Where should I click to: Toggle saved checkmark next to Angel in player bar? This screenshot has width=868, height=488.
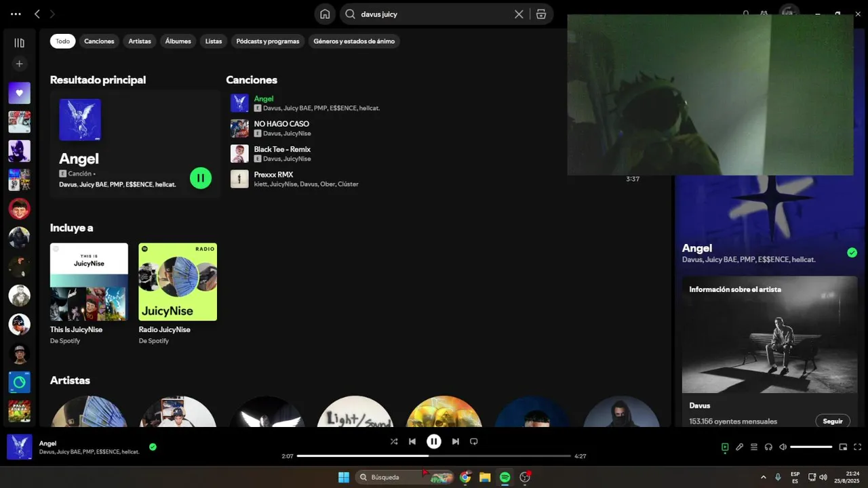click(x=153, y=447)
